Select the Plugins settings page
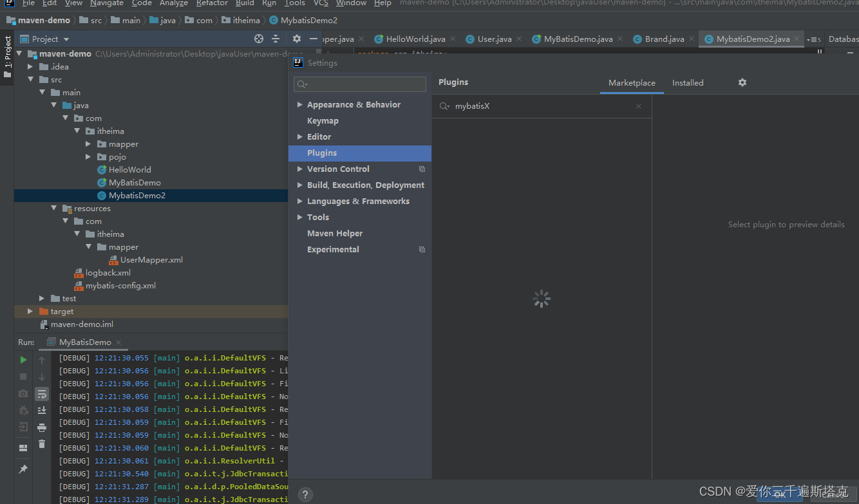 coord(360,153)
